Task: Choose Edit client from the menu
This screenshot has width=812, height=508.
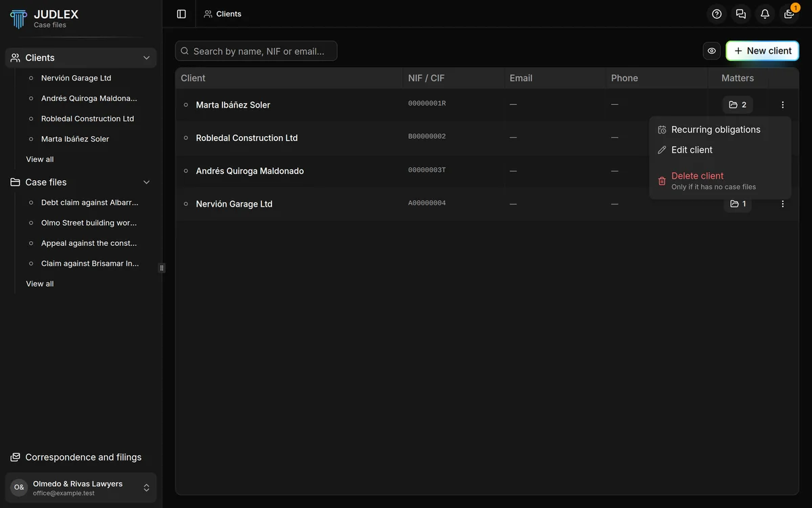Action: [720, 150]
